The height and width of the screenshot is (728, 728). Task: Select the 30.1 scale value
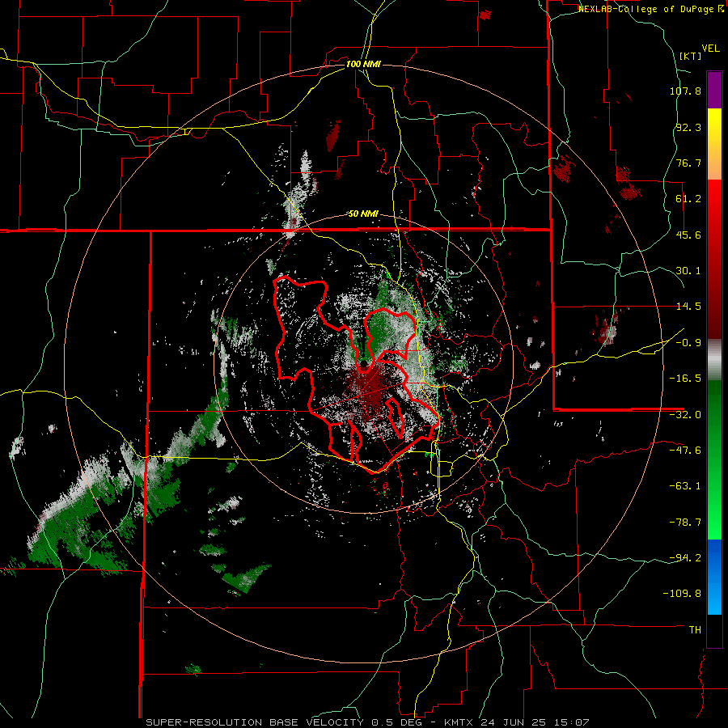coord(688,271)
